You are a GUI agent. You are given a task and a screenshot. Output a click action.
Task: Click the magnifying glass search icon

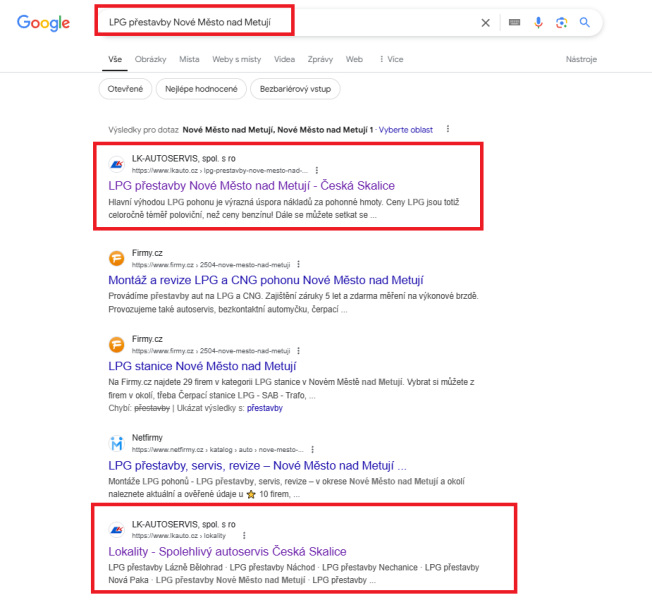point(585,22)
